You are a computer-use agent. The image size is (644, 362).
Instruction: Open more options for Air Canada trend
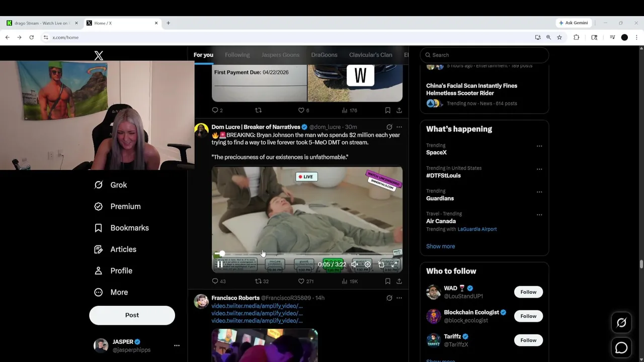click(539, 215)
